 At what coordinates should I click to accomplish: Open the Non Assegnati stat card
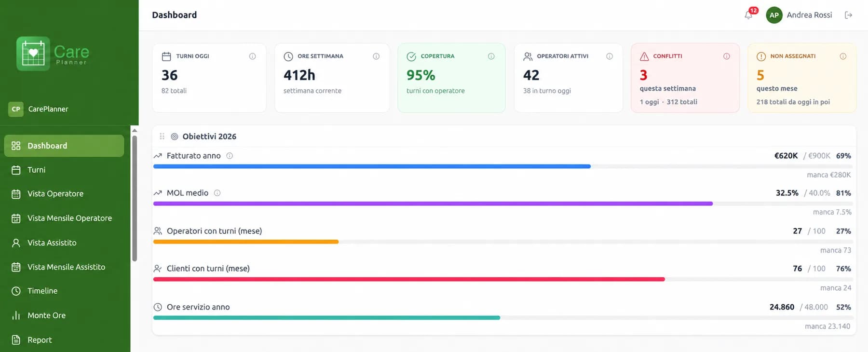802,78
